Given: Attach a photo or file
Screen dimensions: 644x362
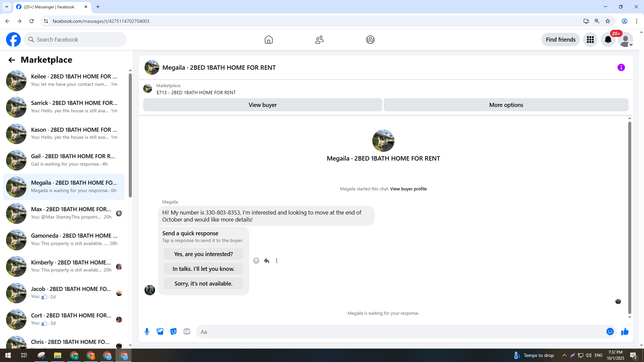Looking at the screenshot, I should [x=160, y=332].
